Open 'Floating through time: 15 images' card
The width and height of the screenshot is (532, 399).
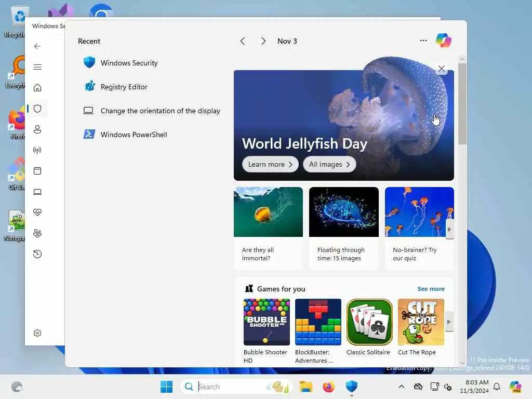pos(344,228)
